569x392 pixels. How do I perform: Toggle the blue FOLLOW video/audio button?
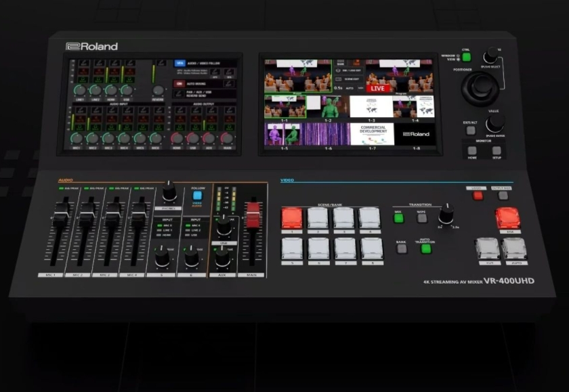pos(197,195)
